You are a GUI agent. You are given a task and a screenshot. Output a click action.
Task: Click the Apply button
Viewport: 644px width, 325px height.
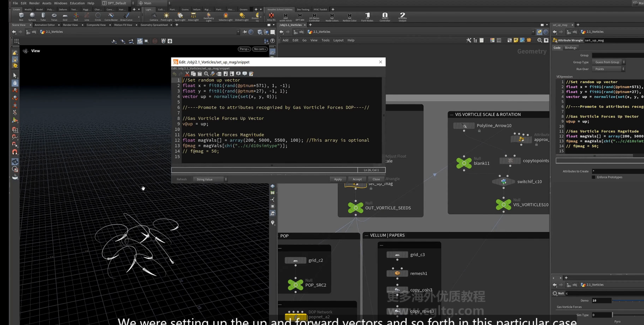(x=338, y=179)
